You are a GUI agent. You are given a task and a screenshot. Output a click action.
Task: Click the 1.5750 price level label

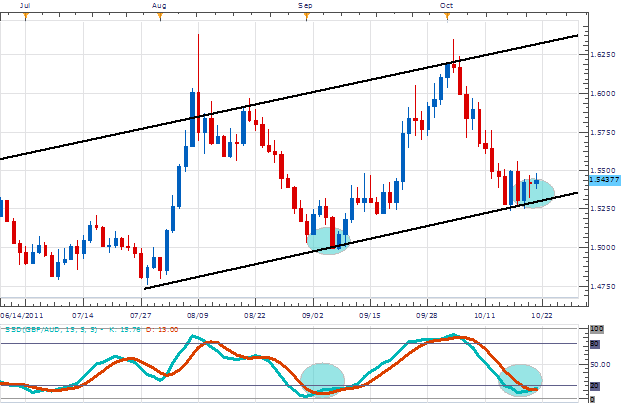click(603, 133)
